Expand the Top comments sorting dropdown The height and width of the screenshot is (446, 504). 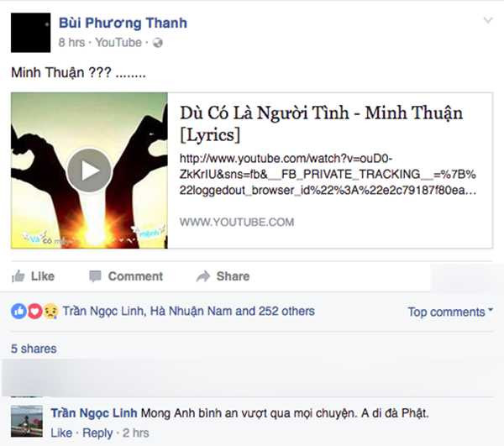[x=450, y=312]
